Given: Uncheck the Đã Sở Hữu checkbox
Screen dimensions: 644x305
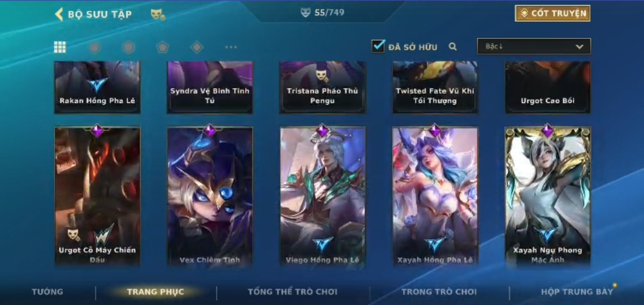Looking at the screenshot, I should click(378, 46).
